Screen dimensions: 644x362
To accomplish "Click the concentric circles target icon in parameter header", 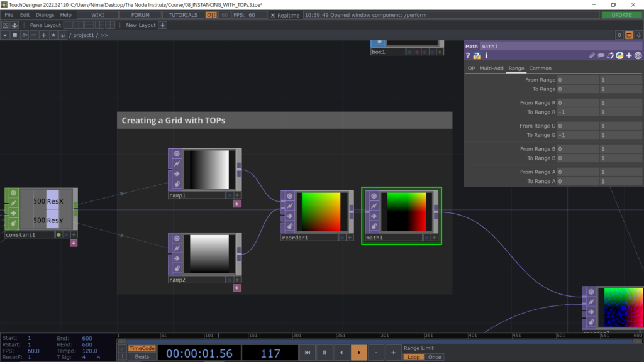I will pos(638,55).
